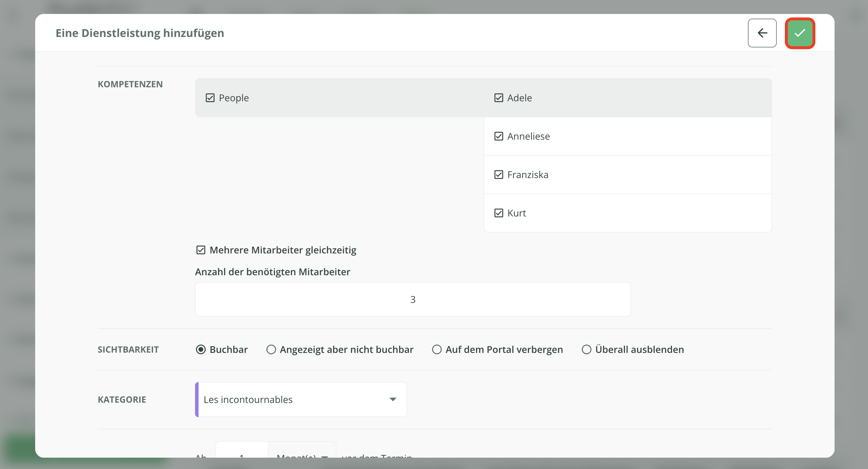Click the green checkmark save button
Image resolution: width=868 pixels, height=469 pixels.
[800, 33]
